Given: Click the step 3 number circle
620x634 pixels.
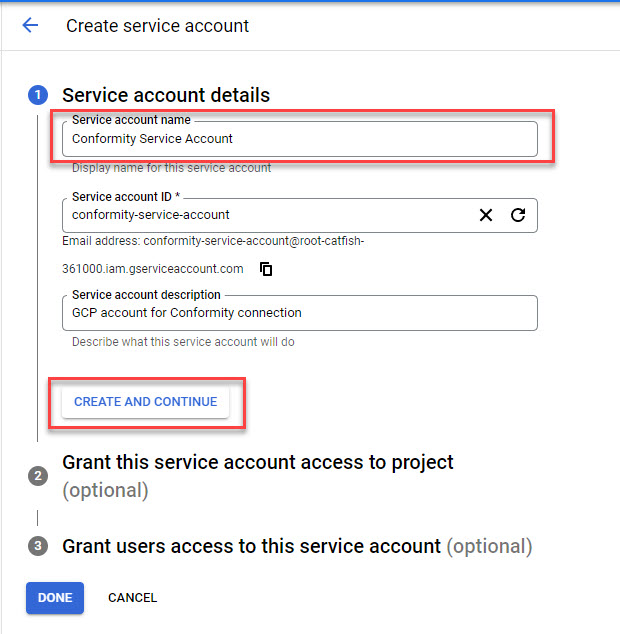Looking at the screenshot, I should pos(38,546).
